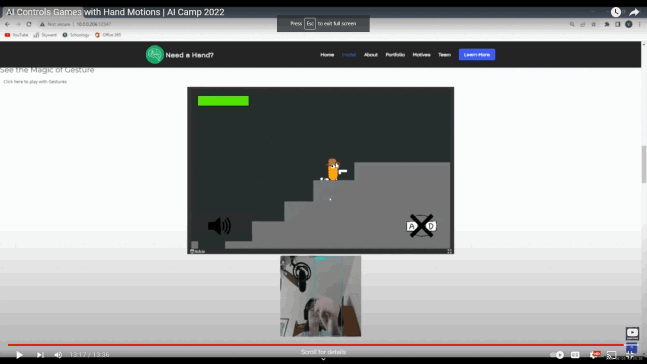Skip to the next video
Screen dimensions: 647x364
coord(40,355)
